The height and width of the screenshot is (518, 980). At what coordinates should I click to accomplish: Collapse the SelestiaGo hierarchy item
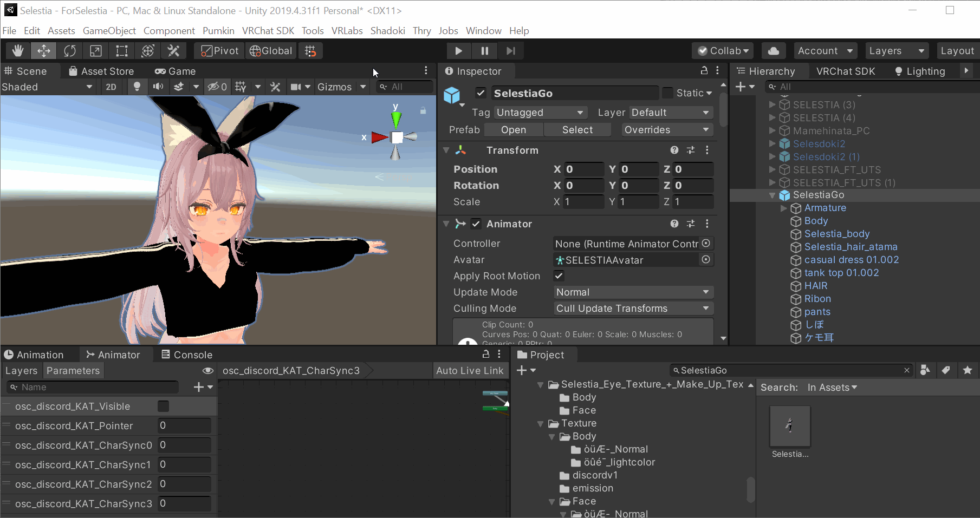(x=772, y=195)
